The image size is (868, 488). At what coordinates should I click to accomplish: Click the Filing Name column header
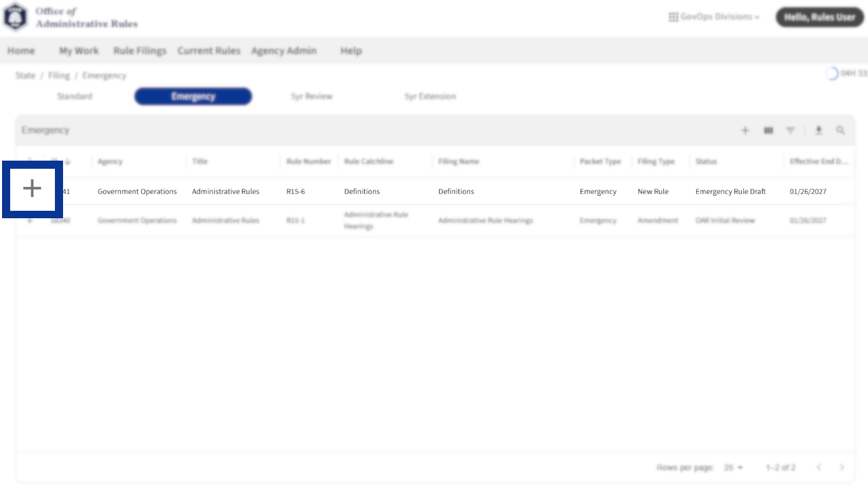(458, 161)
